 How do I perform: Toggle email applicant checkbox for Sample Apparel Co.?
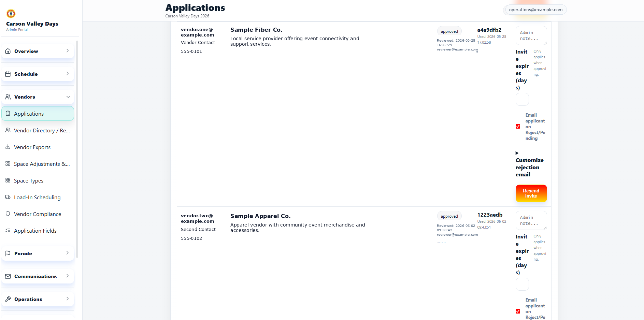point(518,311)
